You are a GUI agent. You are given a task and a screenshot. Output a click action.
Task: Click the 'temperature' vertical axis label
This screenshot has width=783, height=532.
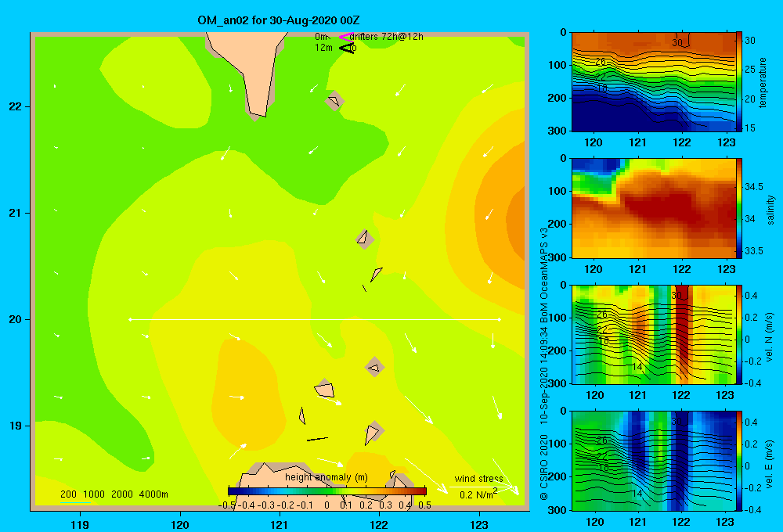pyautogui.click(x=763, y=82)
